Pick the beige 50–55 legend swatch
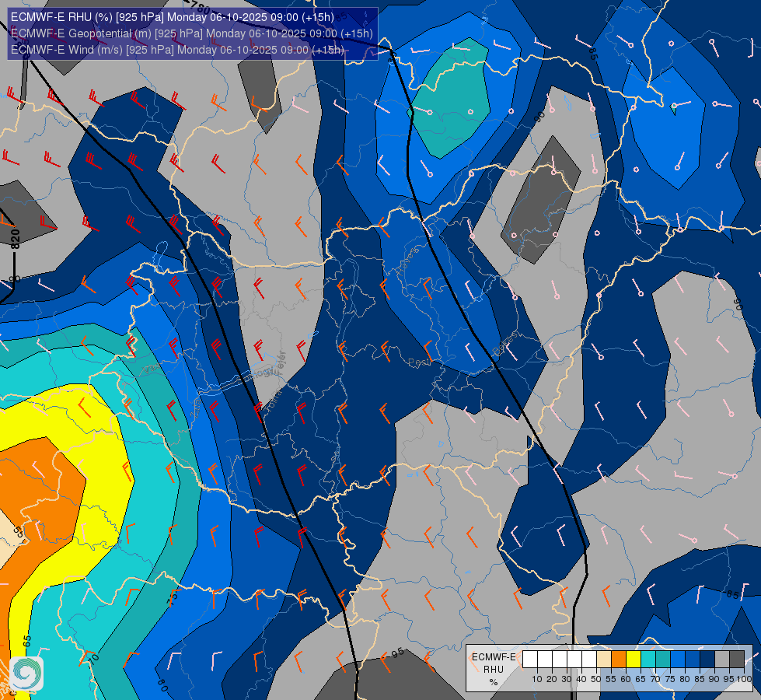Image resolution: width=761 pixels, height=700 pixels. coord(604,660)
